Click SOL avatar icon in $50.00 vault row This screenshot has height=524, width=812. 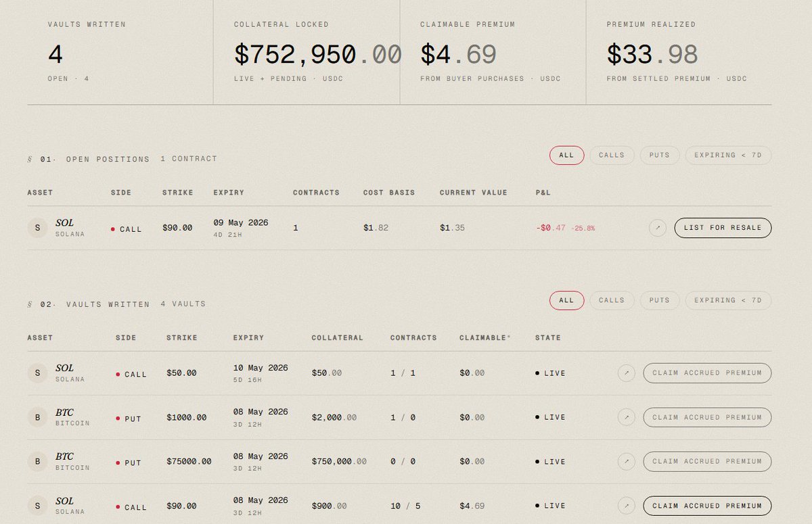tap(37, 373)
